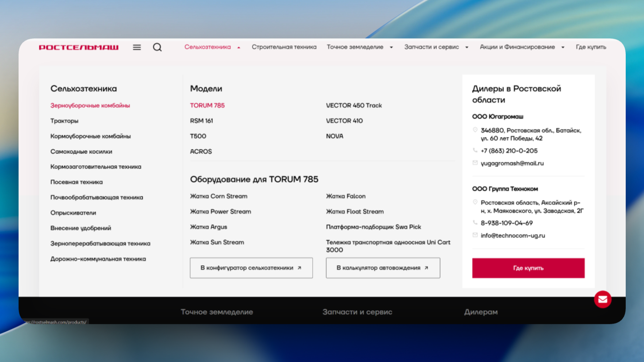Open Дилерам in the footer
The width and height of the screenshot is (644, 362).
coord(481,312)
